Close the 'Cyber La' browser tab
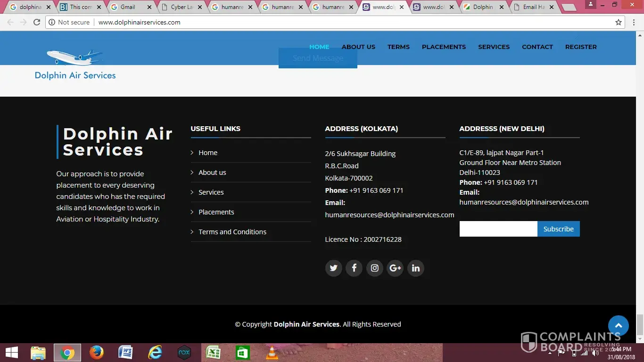Image resolution: width=644 pixels, height=362 pixels. coord(200,7)
